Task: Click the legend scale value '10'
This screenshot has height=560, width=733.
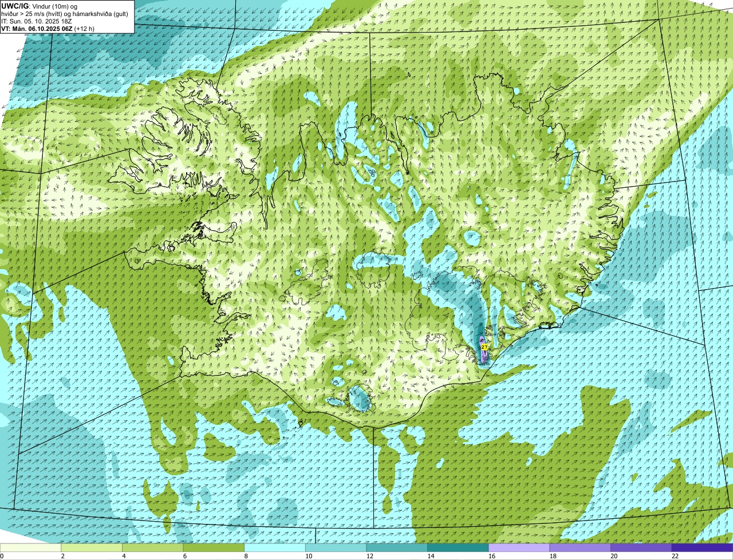Action: pyautogui.click(x=308, y=556)
